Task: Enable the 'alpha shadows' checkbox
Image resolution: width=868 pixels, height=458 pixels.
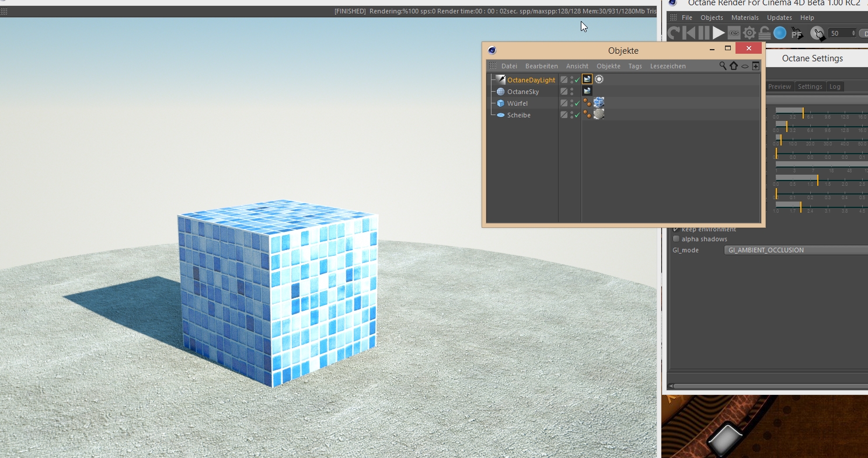Action: pyautogui.click(x=677, y=239)
